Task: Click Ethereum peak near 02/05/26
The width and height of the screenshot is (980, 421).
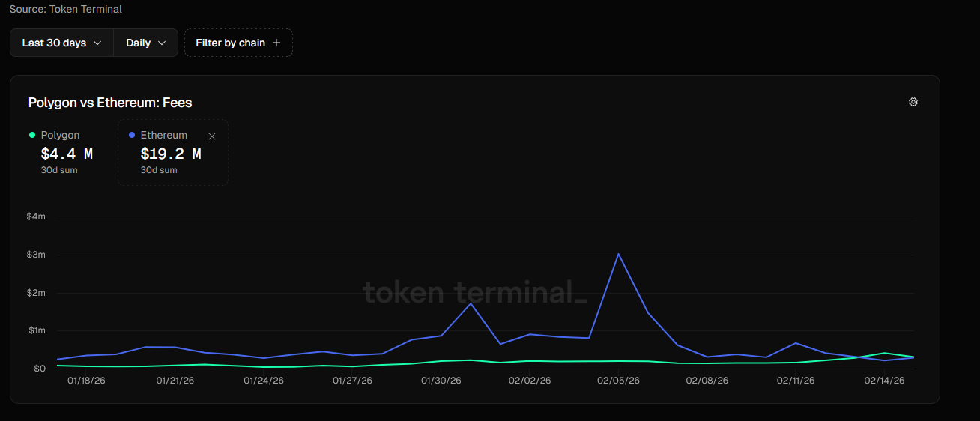Action: [x=618, y=254]
